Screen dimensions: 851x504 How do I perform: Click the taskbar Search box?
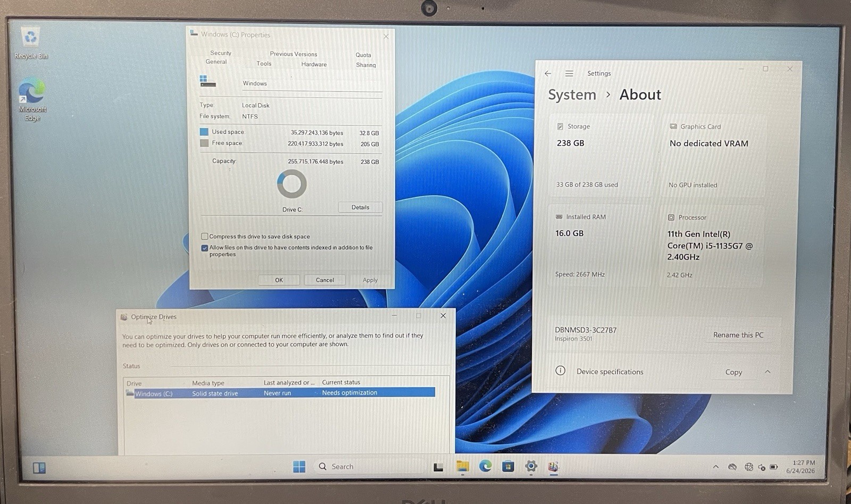pos(369,466)
